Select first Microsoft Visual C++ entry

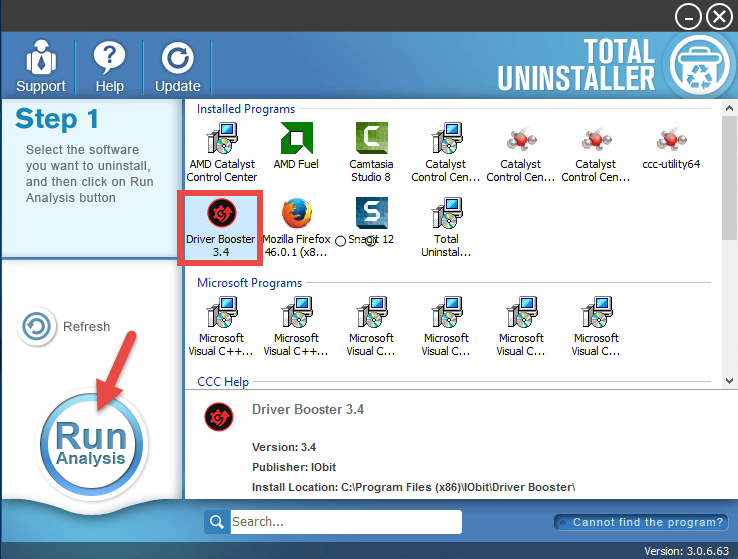pyautogui.click(x=221, y=327)
